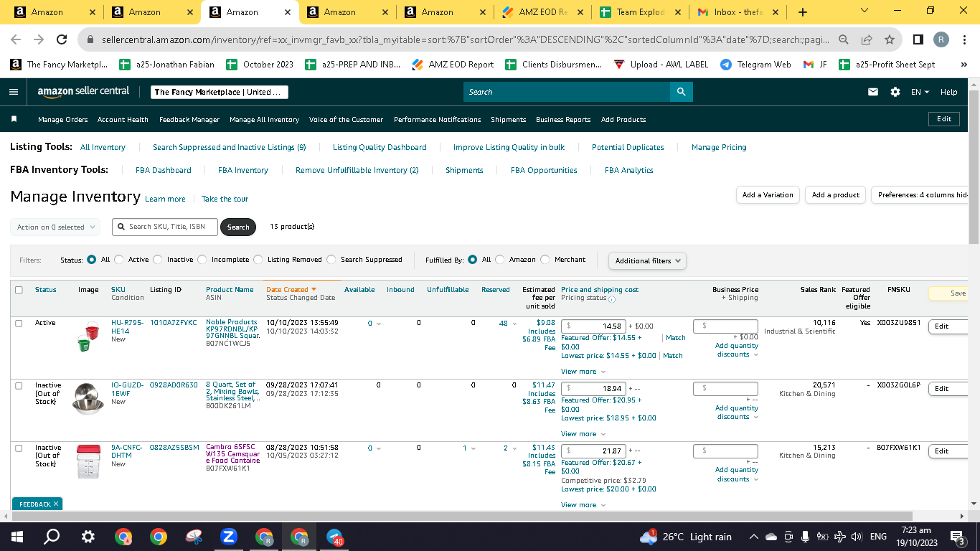Expand the Additional filters dropdown
Screen dimensions: 980x551
click(x=647, y=260)
